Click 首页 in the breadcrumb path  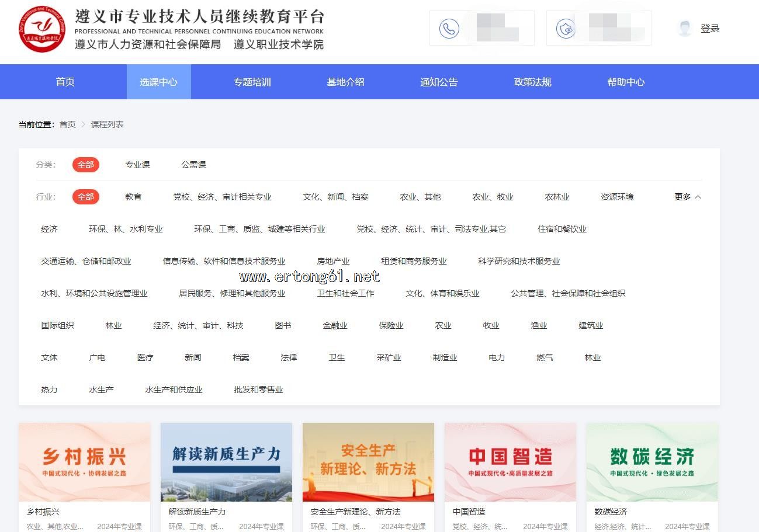click(67, 124)
